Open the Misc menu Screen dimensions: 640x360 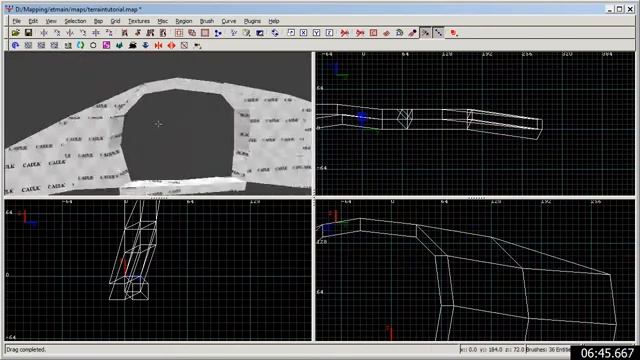tap(162, 21)
